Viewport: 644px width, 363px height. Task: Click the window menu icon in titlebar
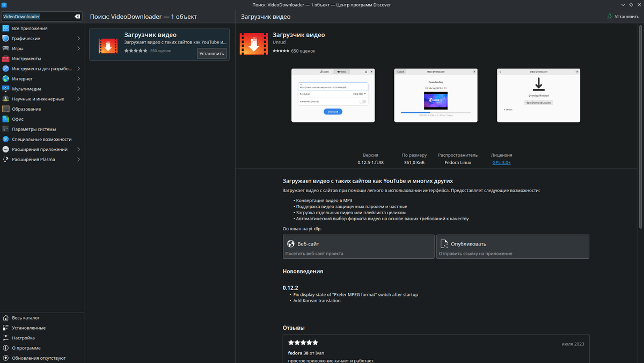4,5
